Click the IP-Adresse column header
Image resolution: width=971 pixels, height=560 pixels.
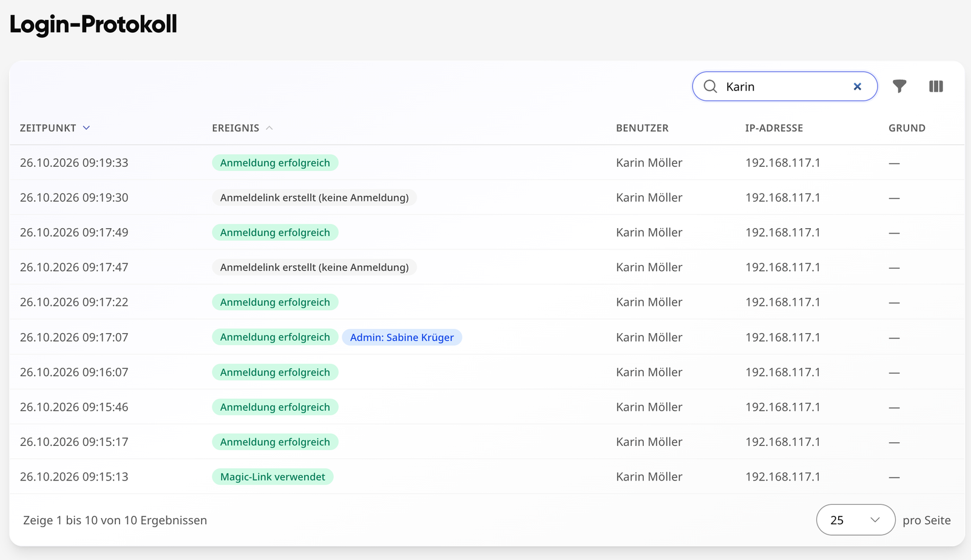click(x=774, y=128)
